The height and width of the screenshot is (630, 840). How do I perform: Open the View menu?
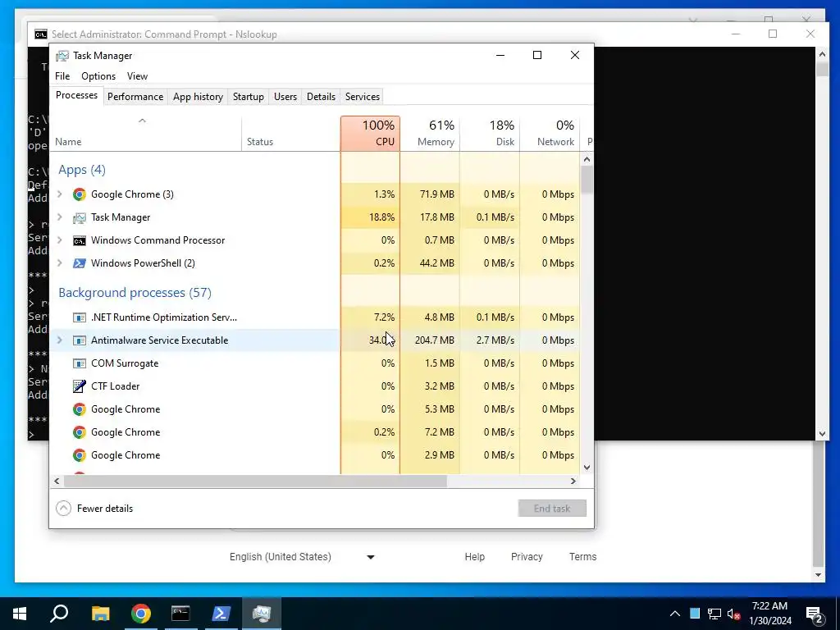coord(137,76)
